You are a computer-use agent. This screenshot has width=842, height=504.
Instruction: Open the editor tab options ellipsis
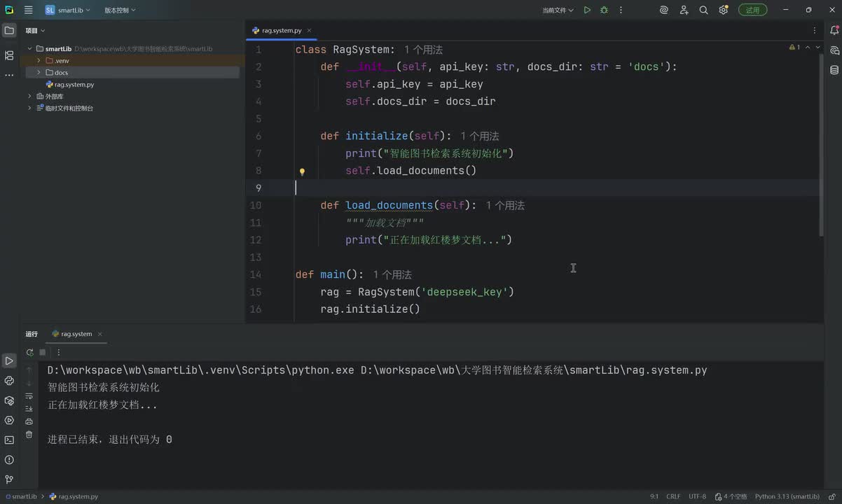point(814,31)
